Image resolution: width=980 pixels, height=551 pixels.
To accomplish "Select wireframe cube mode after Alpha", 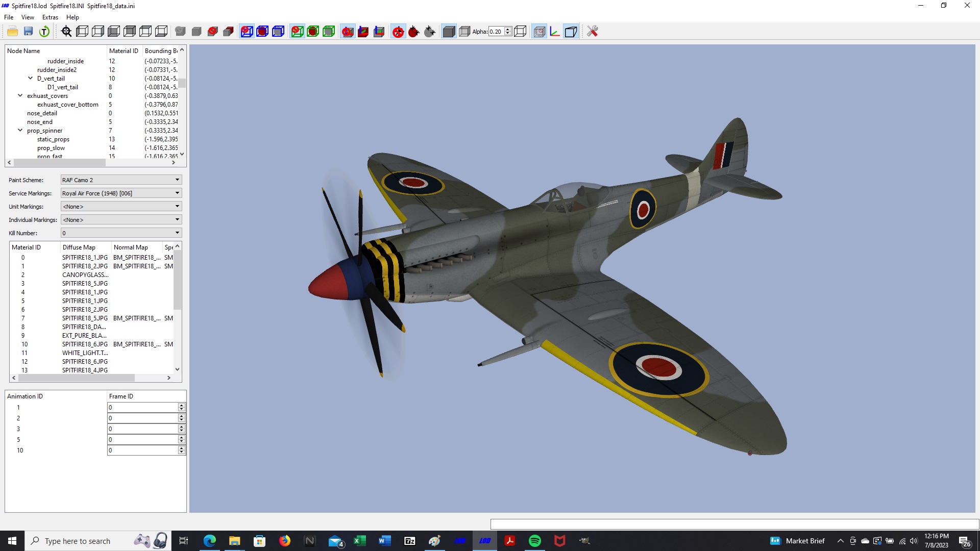I will pos(520,32).
